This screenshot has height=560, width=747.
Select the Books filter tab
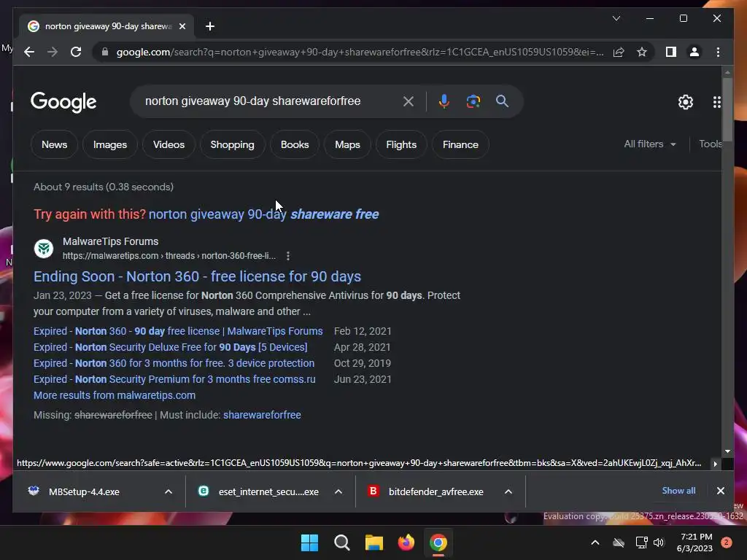(x=295, y=144)
